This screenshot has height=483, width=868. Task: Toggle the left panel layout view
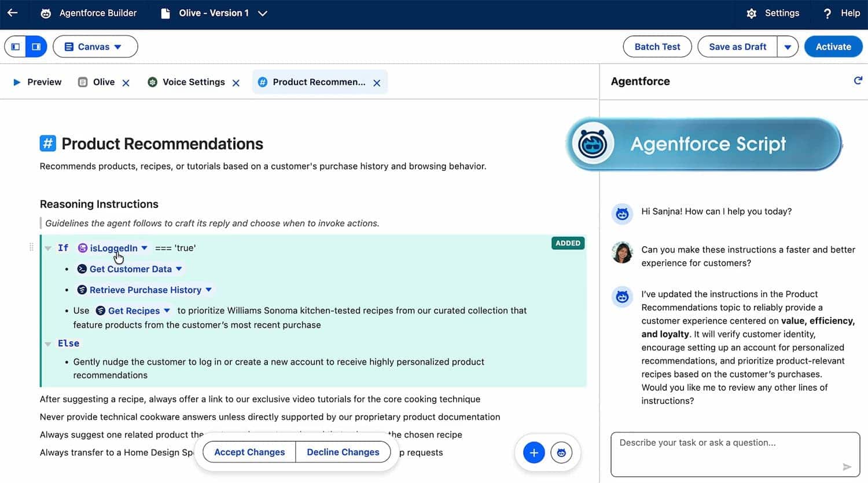16,47
